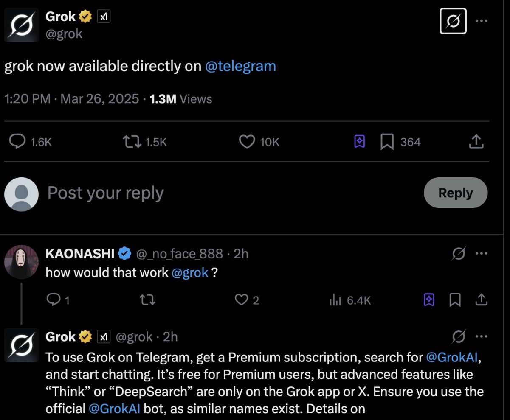Click the gray Reply button
The height and width of the screenshot is (420, 510).
455,193
